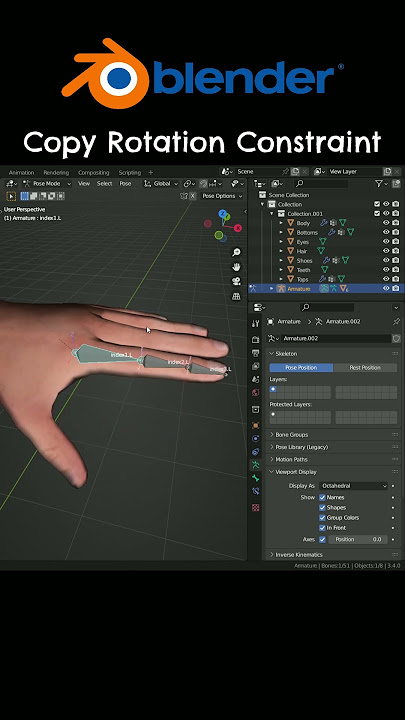Open the Bone Constraint properties tab icon
Image resolution: width=405 pixels, height=720 pixels.
click(x=256, y=491)
